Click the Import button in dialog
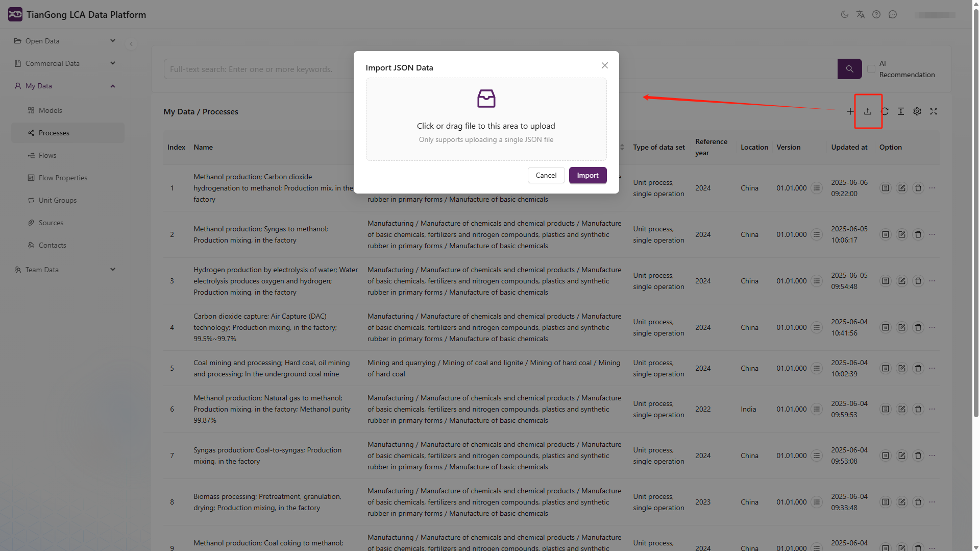 coord(587,175)
